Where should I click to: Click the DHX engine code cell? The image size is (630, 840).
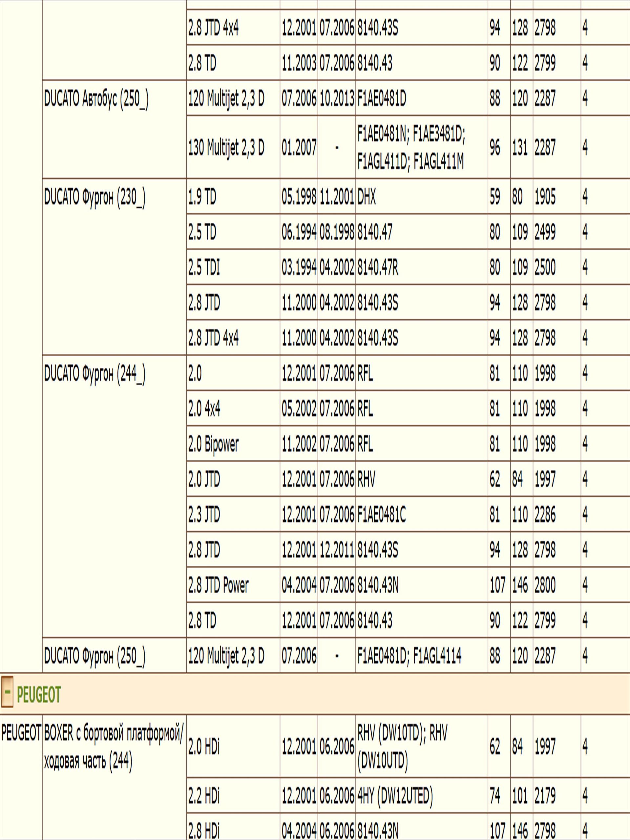[422, 197]
